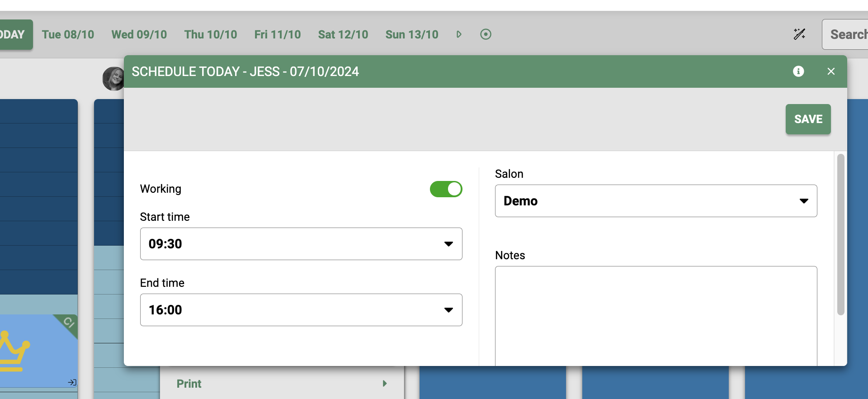Open the Print submenu

tap(281, 384)
